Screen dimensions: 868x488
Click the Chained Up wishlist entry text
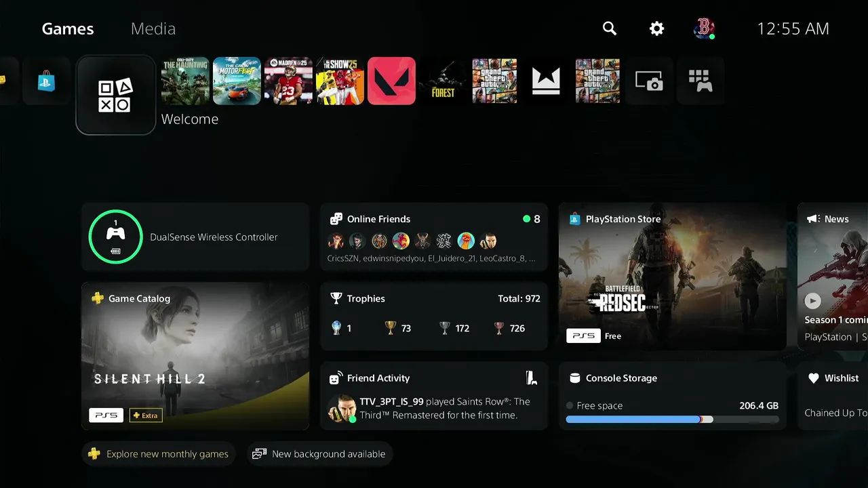point(835,413)
